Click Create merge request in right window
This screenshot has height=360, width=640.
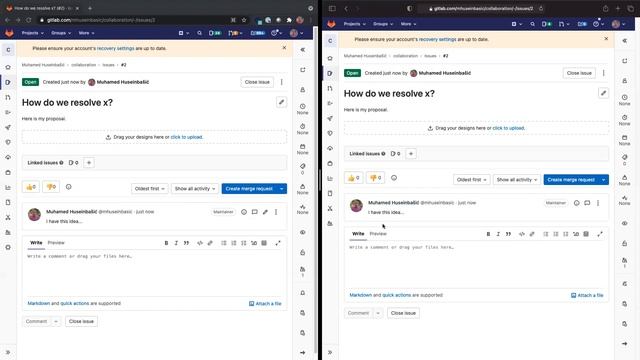pyautogui.click(x=571, y=180)
